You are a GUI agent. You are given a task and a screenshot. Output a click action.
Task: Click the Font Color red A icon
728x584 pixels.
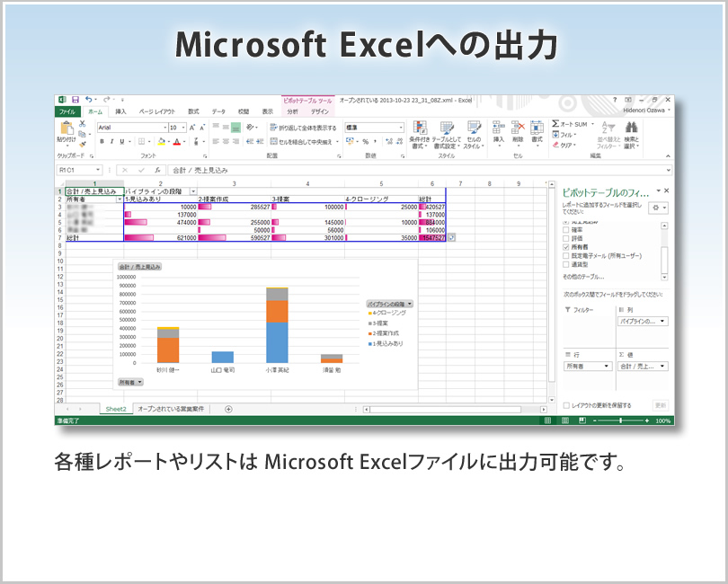click(176, 142)
